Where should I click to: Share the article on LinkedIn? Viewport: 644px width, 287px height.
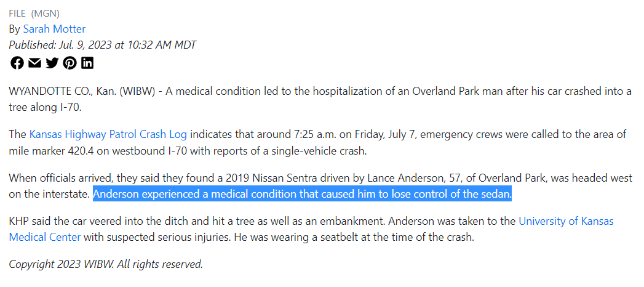(87, 63)
